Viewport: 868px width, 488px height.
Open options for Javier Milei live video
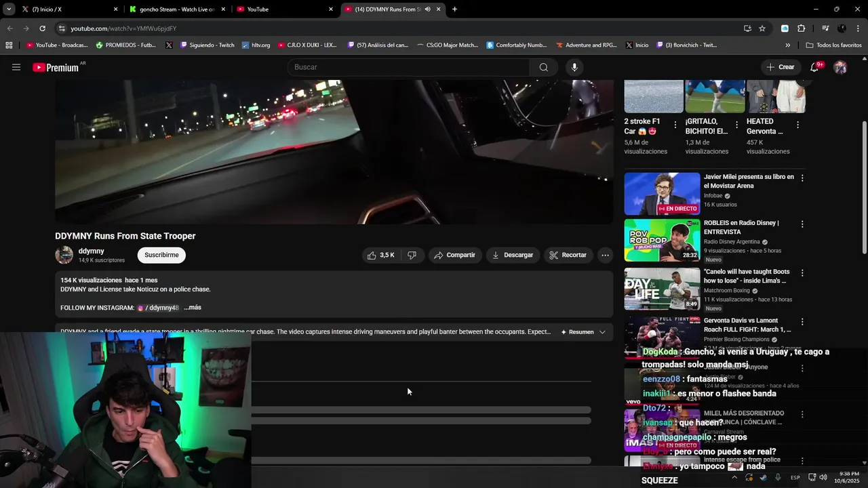[x=802, y=178]
